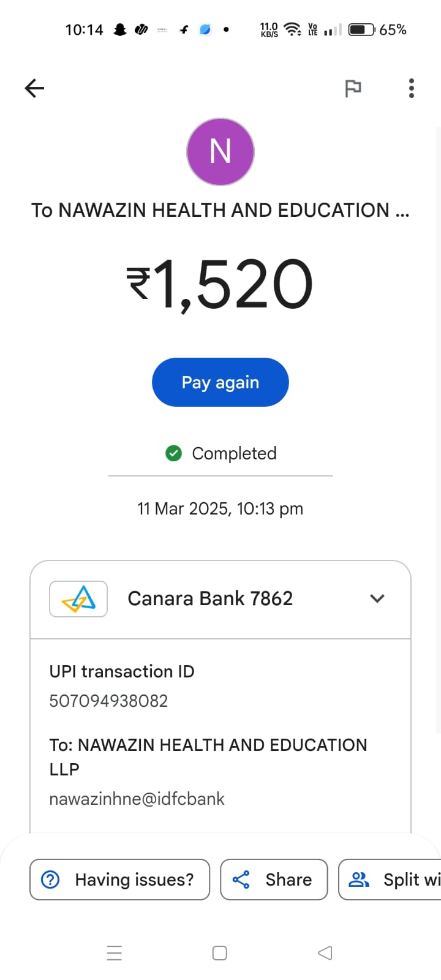Tap the share network icon
The width and height of the screenshot is (441, 980).
[x=241, y=880]
